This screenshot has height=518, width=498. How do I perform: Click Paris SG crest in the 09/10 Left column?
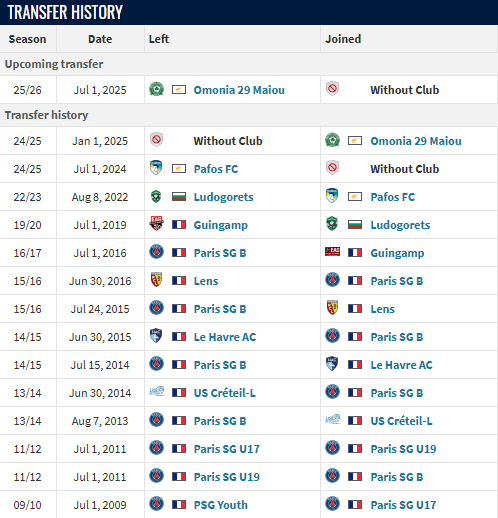(x=156, y=504)
